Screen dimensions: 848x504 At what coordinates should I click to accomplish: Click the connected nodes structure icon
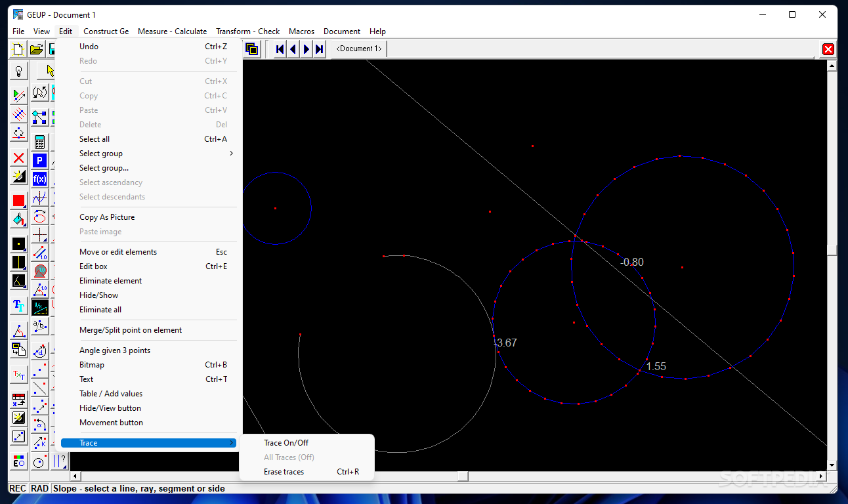coord(39,117)
